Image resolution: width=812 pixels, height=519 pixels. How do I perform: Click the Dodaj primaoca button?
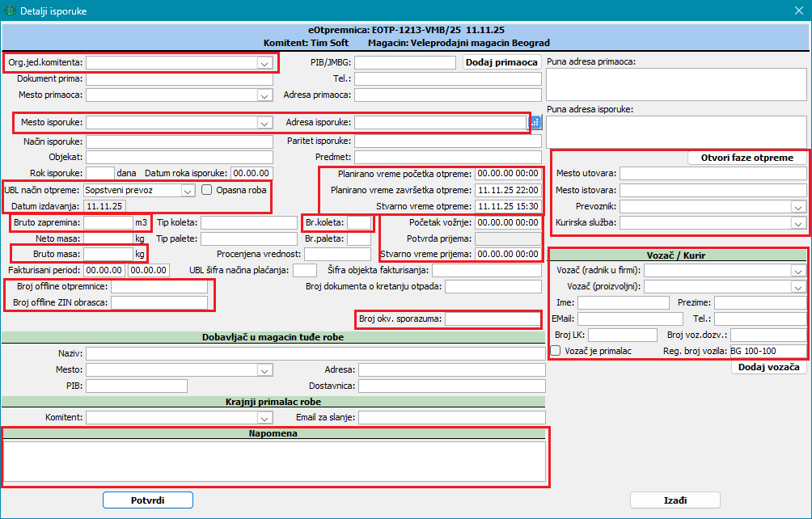click(x=501, y=62)
